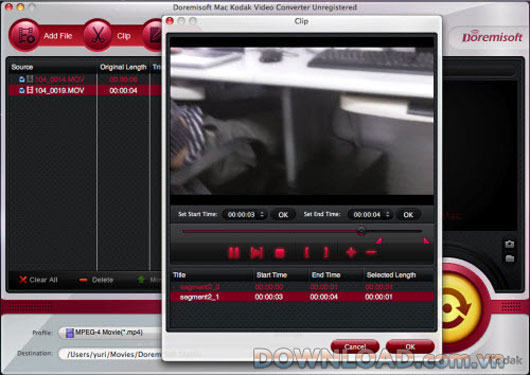Screen dimensions: 530x375
Task: Click the left trim marker triangle
Action: 379,240
